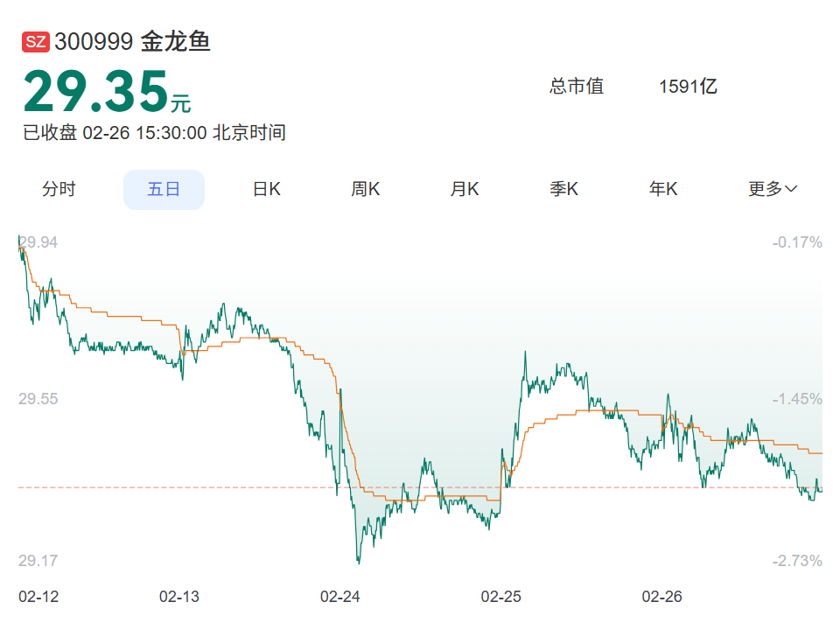Viewport: 840px width, 630px height.
Task: Open the 更多 dropdown menu
Action: pyautogui.click(x=772, y=189)
